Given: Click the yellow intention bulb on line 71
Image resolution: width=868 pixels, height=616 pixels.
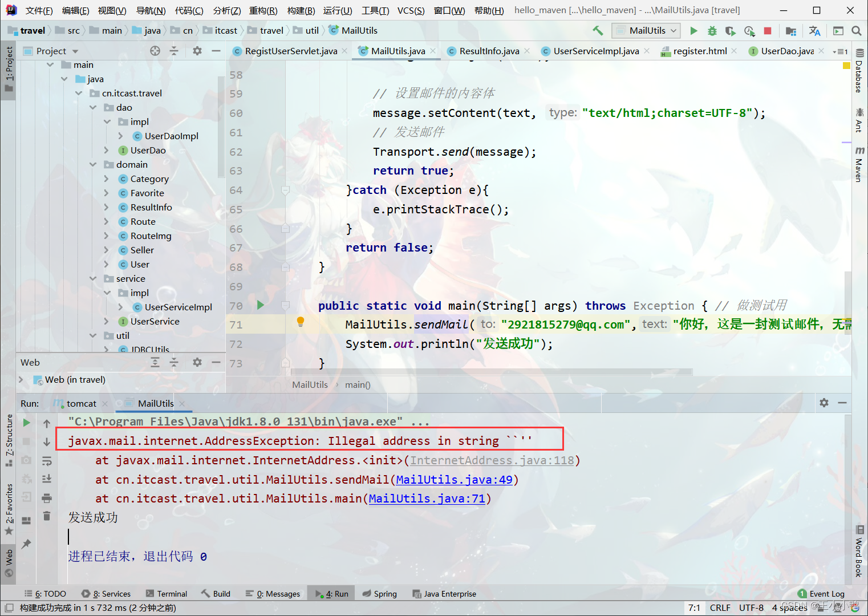Looking at the screenshot, I should click(x=300, y=322).
